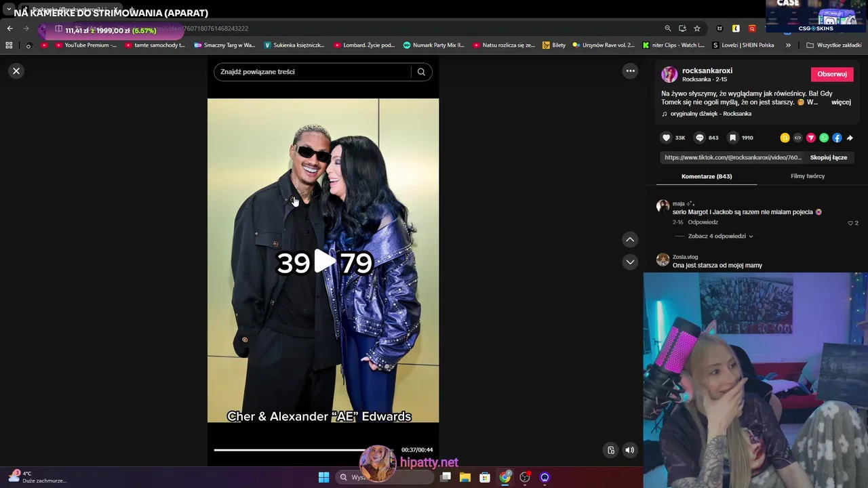Open the three-dot more options menu
The width and height of the screenshot is (868, 488).
(x=630, y=71)
